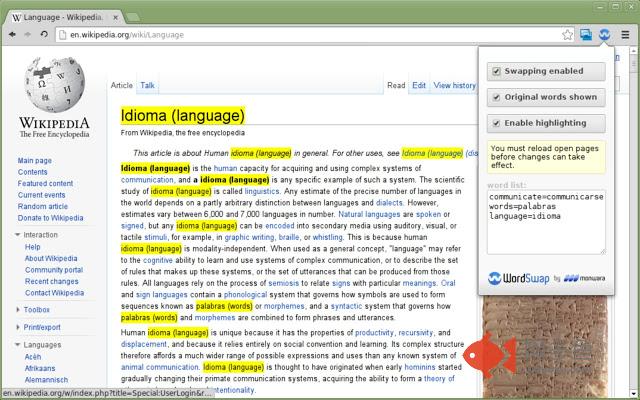The width and height of the screenshot is (640, 400).
Task: Open the Chrome hamburger menu
Action: coord(625,35)
